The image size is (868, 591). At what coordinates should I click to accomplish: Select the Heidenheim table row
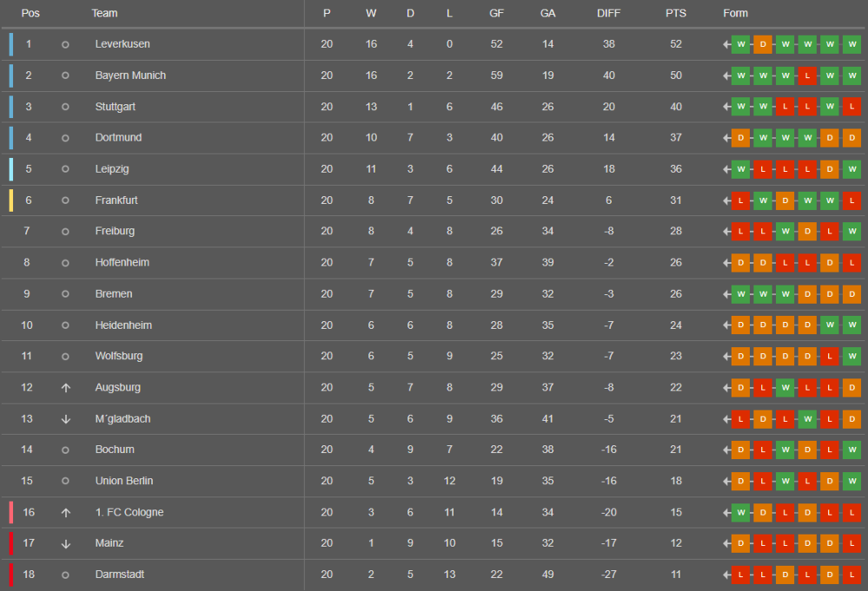434,325
